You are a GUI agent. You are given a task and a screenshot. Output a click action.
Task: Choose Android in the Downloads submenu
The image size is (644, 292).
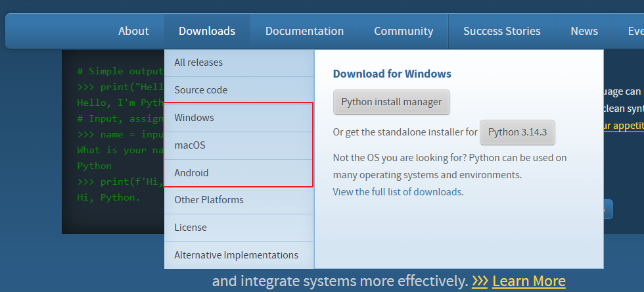coord(191,173)
